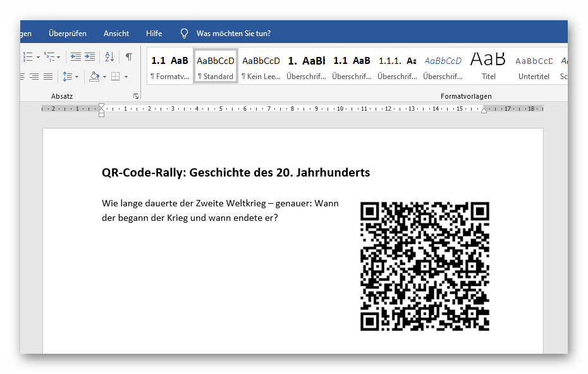Click heading 'QR-Code-Rally: Geschichte des 20. Jahrhunderts'
Image resolution: width=588 pixels, height=374 pixels.
[236, 172]
